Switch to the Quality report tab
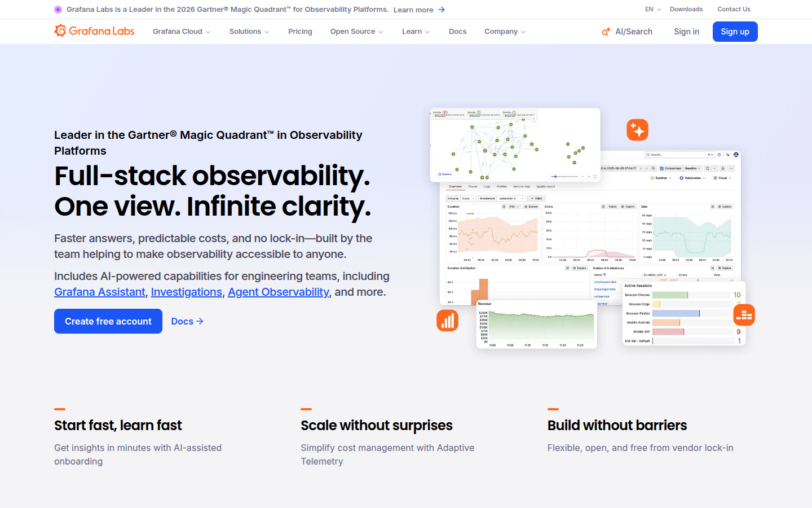This screenshot has height=508, width=812. pyautogui.click(x=546, y=186)
